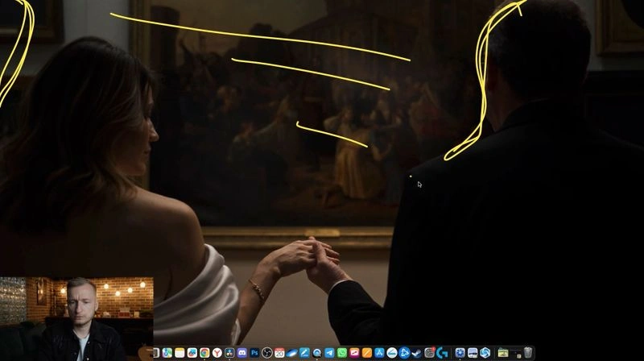Screen dimensions: 644x361
Task: Launch DaVinci Resolve from the dock
Action: coord(229,353)
